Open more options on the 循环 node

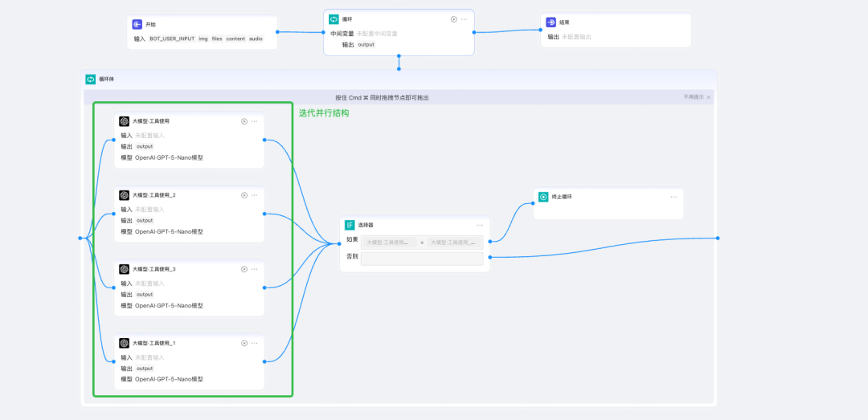coord(464,19)
